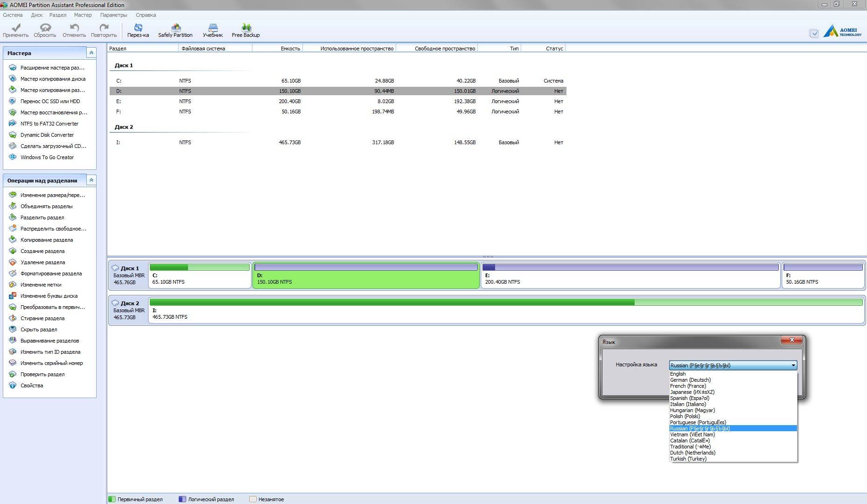The image size is (867, 504).
Task: Select row I: 465.73GB in table
Action: click(338, 142)
